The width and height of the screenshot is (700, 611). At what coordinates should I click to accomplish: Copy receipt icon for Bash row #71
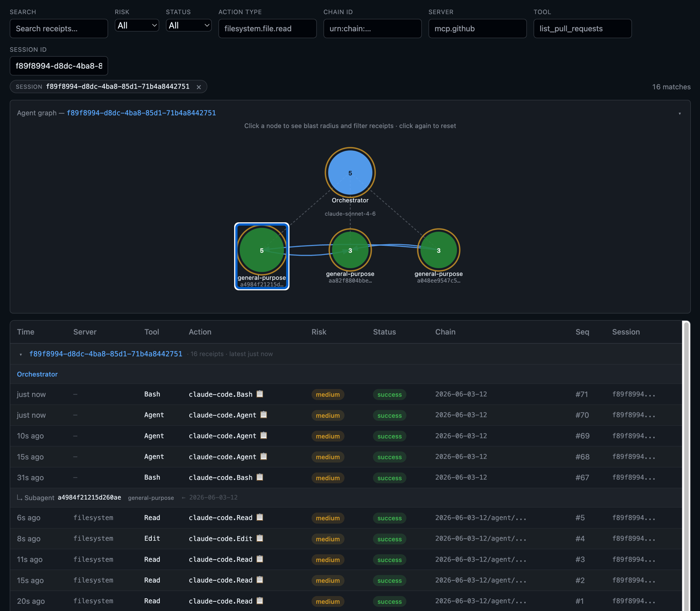[x=260, y=394]
